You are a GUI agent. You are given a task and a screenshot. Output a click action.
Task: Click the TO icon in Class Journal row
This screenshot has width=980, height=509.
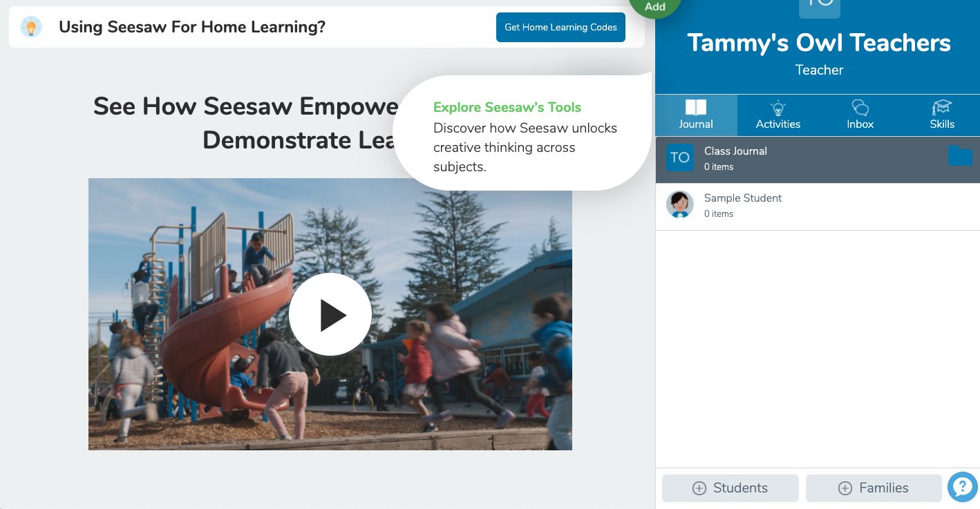pyautogui.click(x=680, y=157)
